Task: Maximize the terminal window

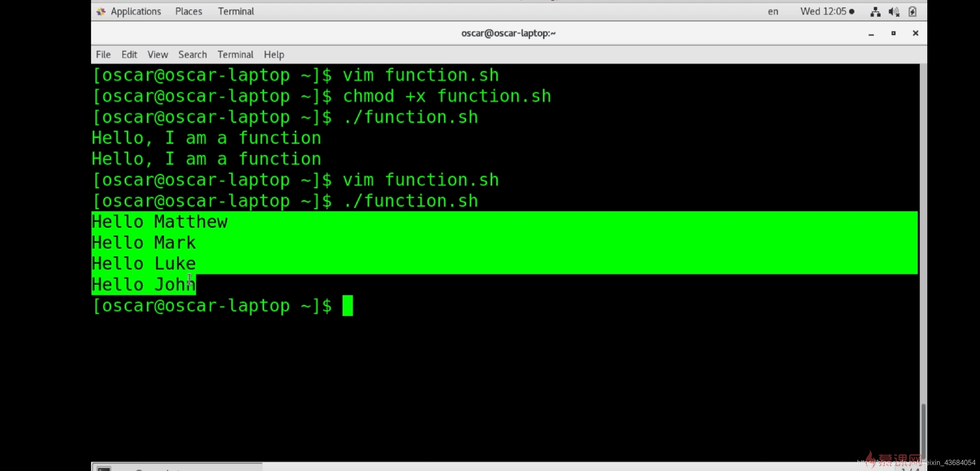Action: tap(893, 33)
